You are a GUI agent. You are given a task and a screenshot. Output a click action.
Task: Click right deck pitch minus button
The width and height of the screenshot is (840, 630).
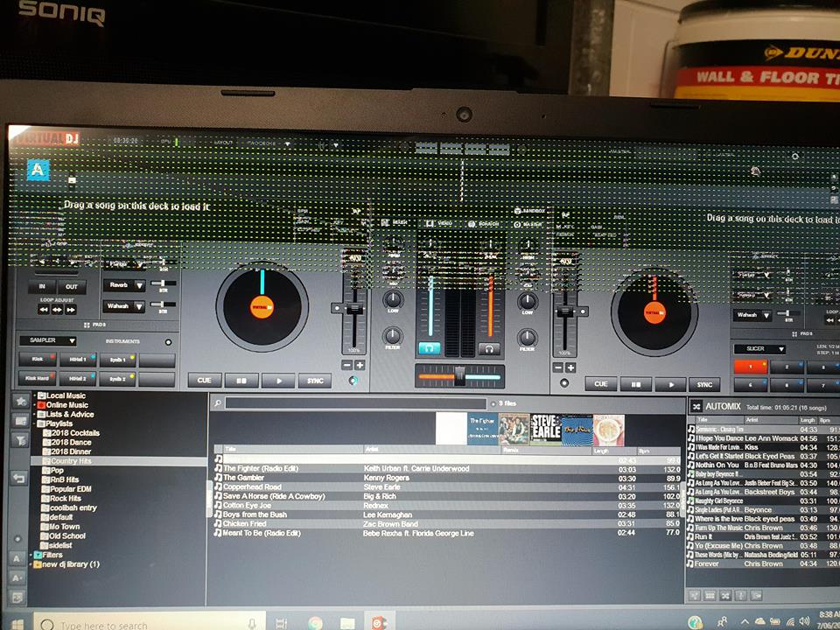tap(557, 368)
